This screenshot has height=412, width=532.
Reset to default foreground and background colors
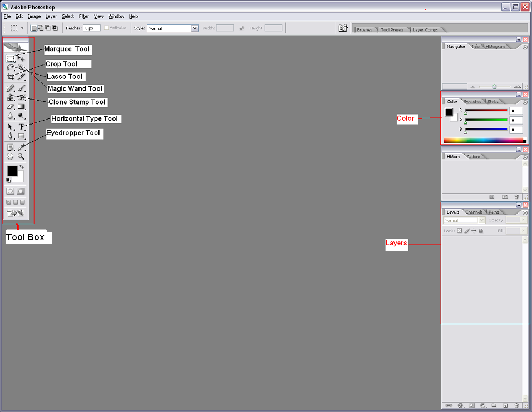coord(8,180)
